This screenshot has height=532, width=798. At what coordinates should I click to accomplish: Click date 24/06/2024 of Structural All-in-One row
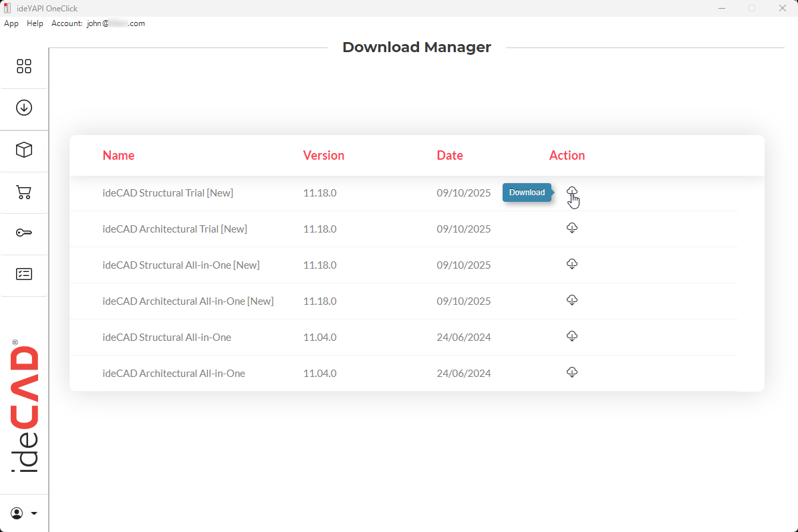coord(464,338)
